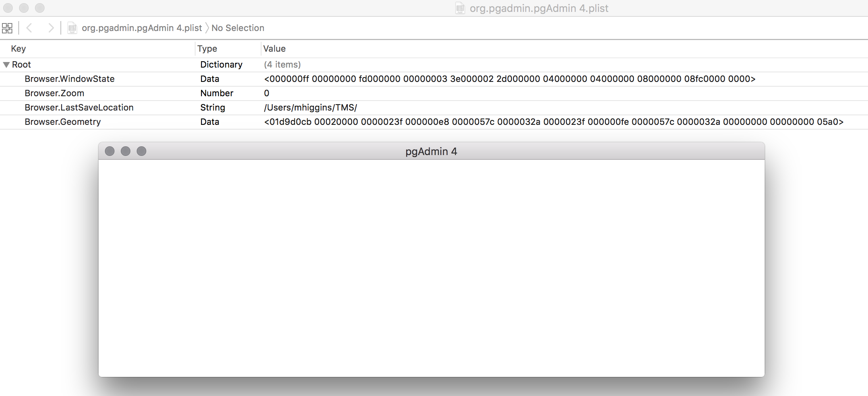Viewport: 868px width, 396px height.
Task: Click the Value column header
Action: (x=274, y=49)
